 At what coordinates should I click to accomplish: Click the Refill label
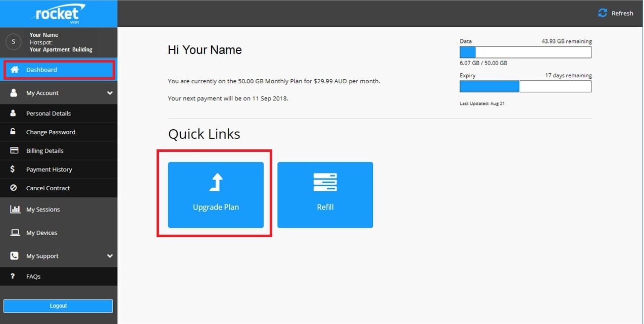point(325,207)
